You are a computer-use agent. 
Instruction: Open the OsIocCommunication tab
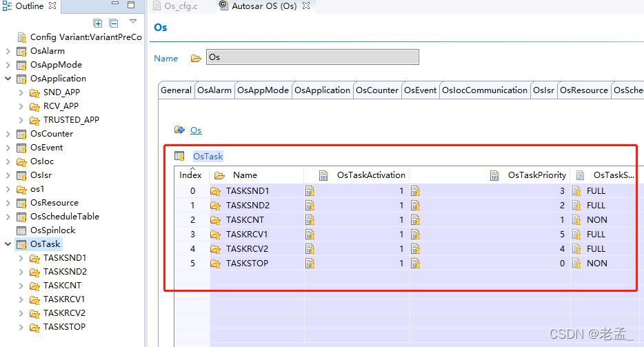coord(485,90)
